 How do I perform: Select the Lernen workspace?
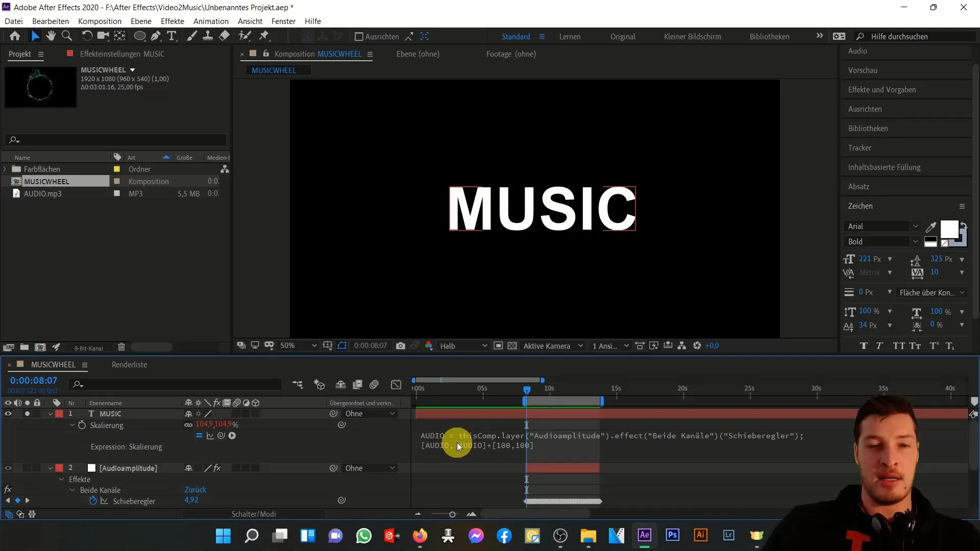(570, 37)
